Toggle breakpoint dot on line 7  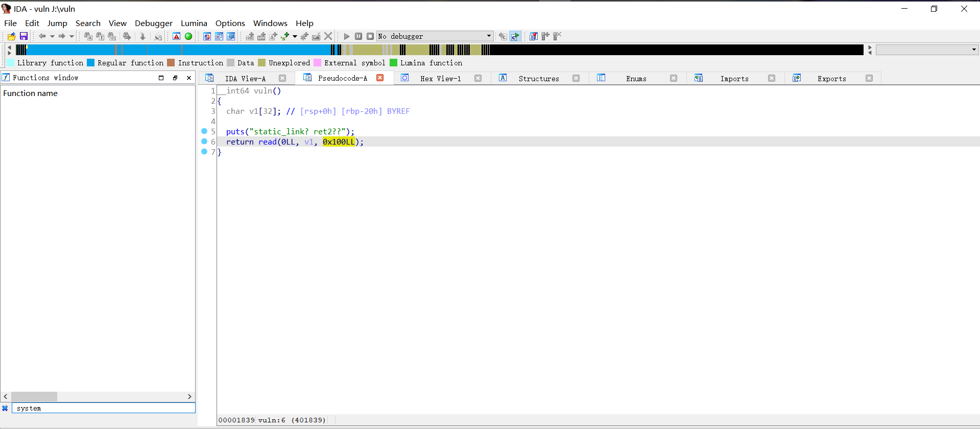coord(204,152)
